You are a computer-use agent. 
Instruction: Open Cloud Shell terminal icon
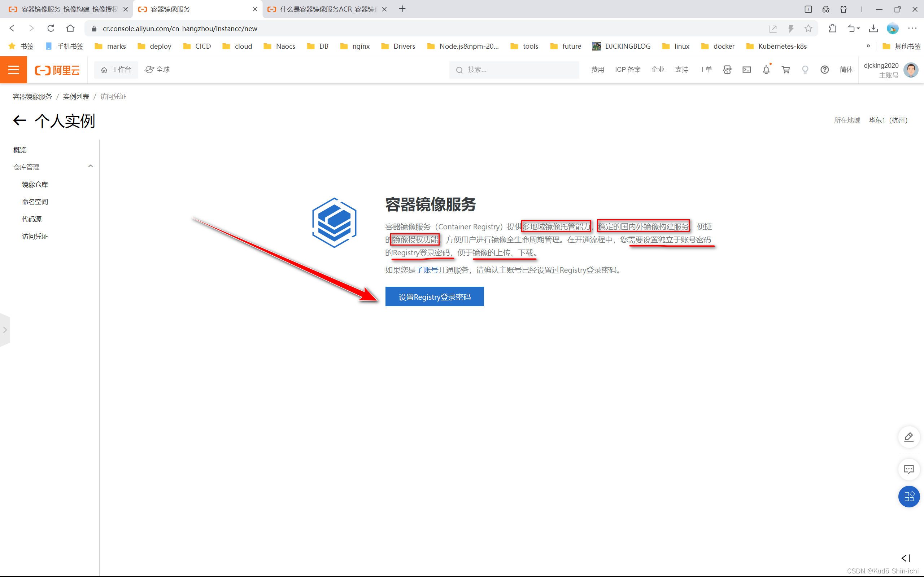746,70
